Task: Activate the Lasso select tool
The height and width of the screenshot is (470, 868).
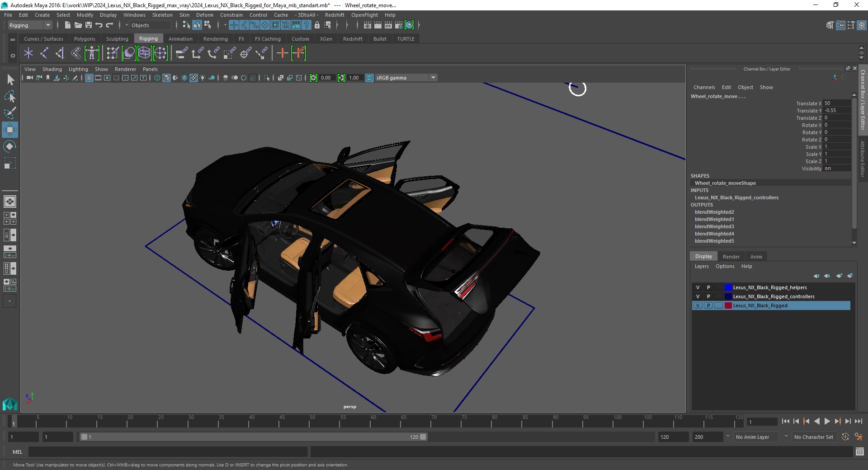Action: tap(10, 97)
